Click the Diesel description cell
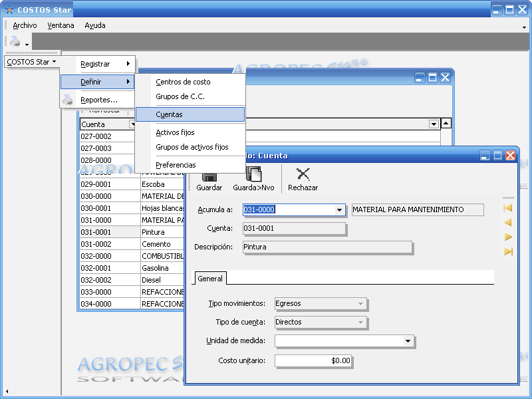Screen dimensions: 532x399 162,280
